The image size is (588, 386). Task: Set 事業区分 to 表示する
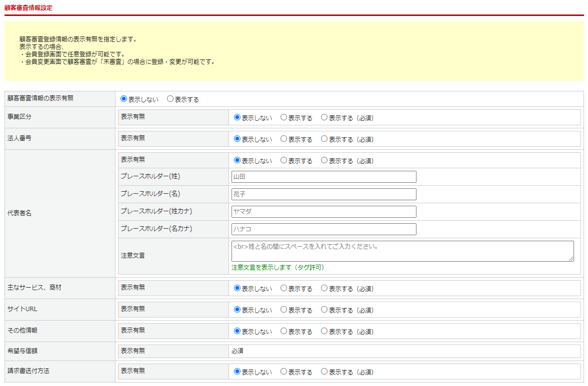(283, 117)
